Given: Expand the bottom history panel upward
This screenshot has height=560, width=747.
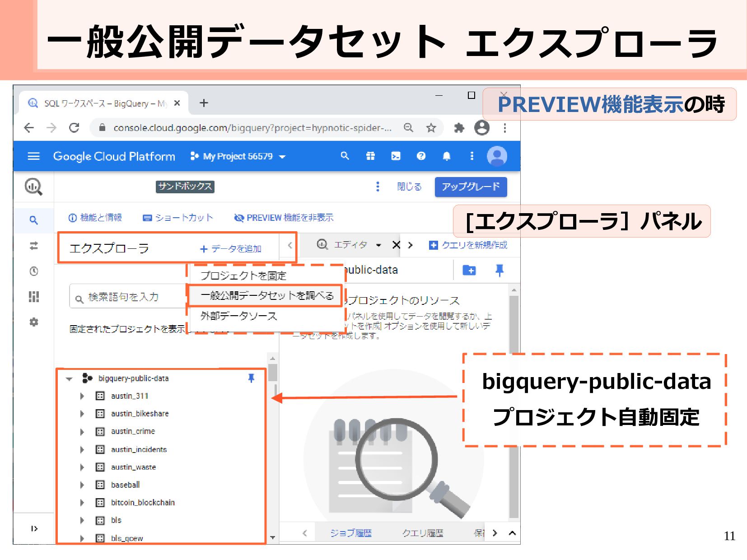Looking at the screenshot, I should 512,533.
